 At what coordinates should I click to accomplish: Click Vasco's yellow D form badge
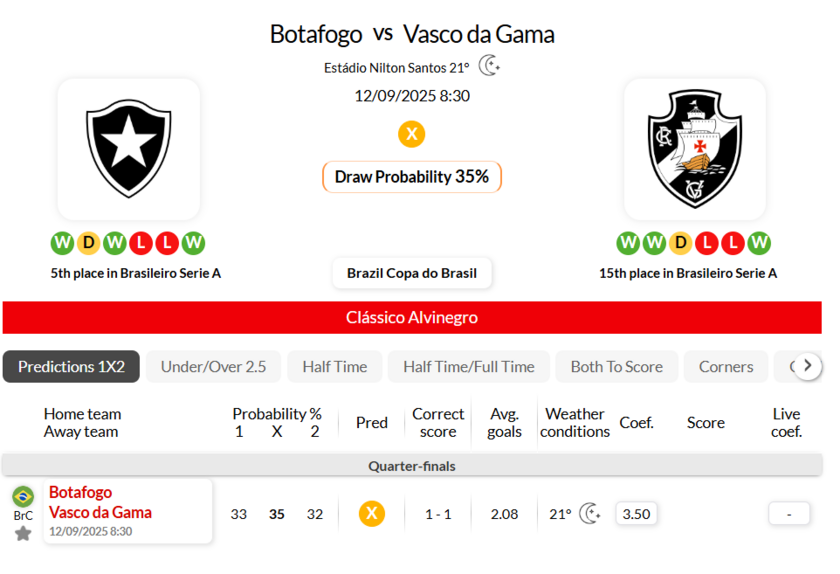click(681, 243)
